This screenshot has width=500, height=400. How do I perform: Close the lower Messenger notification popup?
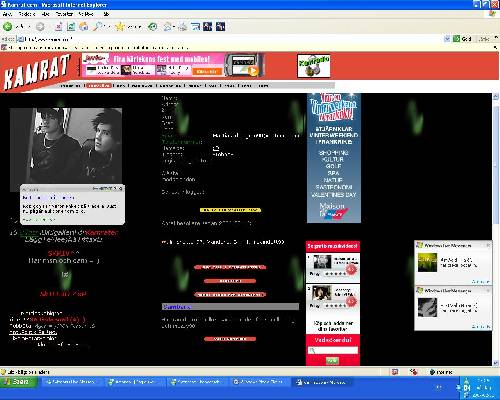click(x=488, y=291)
